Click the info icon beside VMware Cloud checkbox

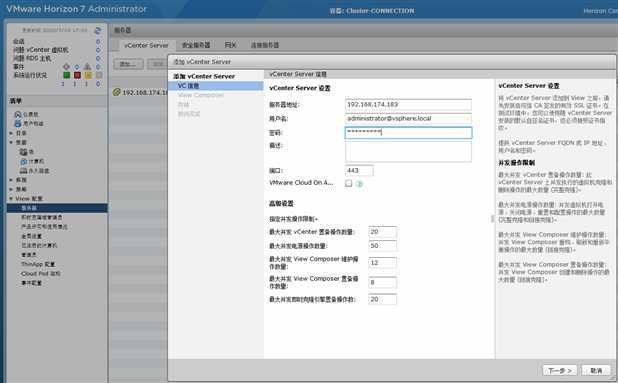coord(359,183)
